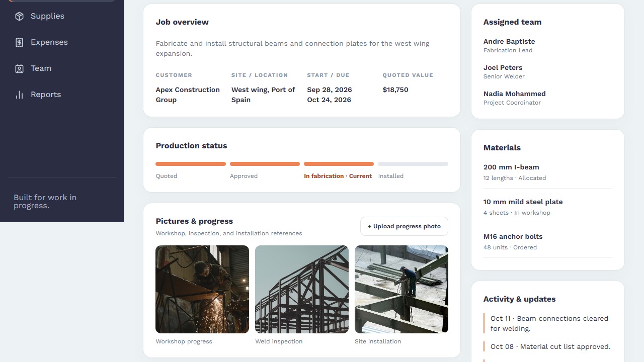Select team member Nadia Mohammed
644x362 pixels.
point(515,94)
